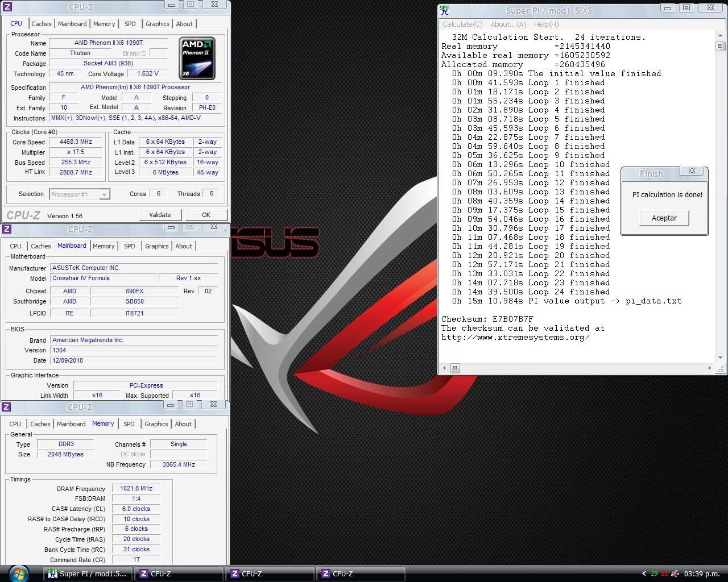The image size is (728, 582).
Task: Open Caches tab in top CPU-Z window
Action: [x=42, y=24]
